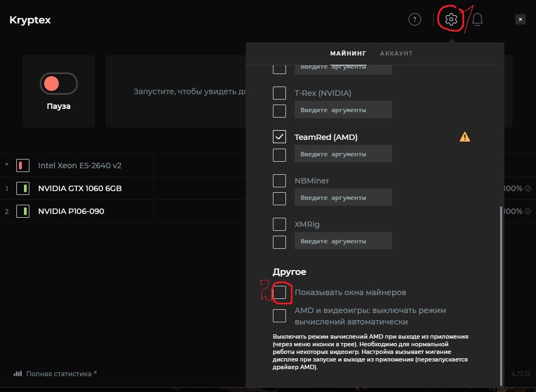This screenshot has height=392, width=536.
Task: Click the round icon after 100% in the GTX 1060 row
Action: (x=528, y=188)
